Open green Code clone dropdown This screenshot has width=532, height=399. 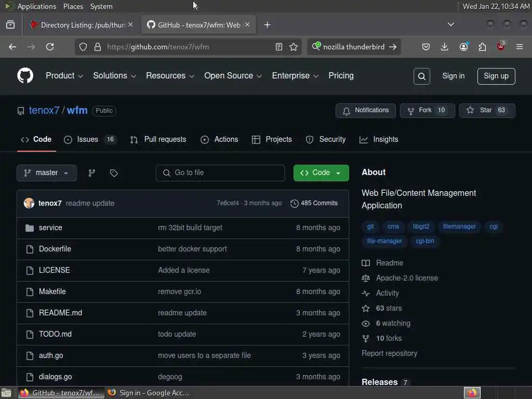tap(321, 173)
